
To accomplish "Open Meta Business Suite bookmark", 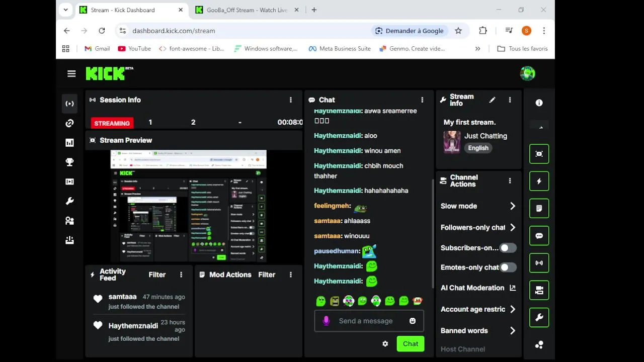I will point(340,49).
